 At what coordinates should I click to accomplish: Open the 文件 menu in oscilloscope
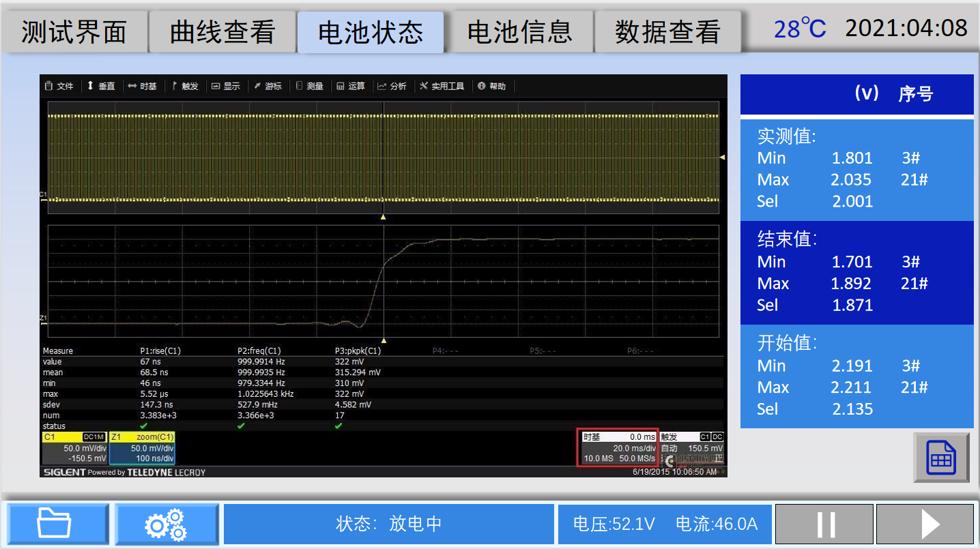tap(59, 87)
